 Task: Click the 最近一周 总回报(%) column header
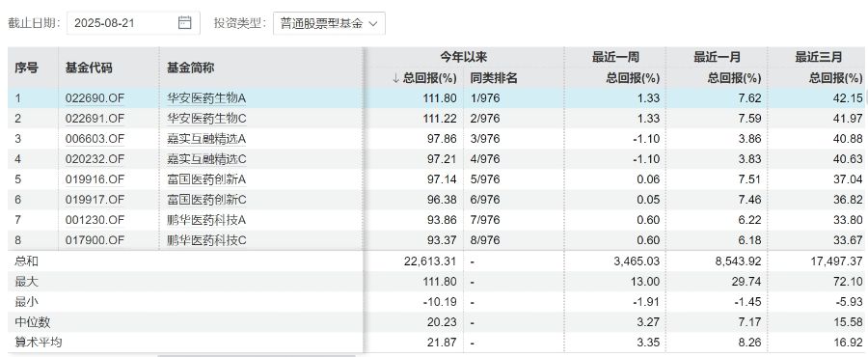(633, 78)
